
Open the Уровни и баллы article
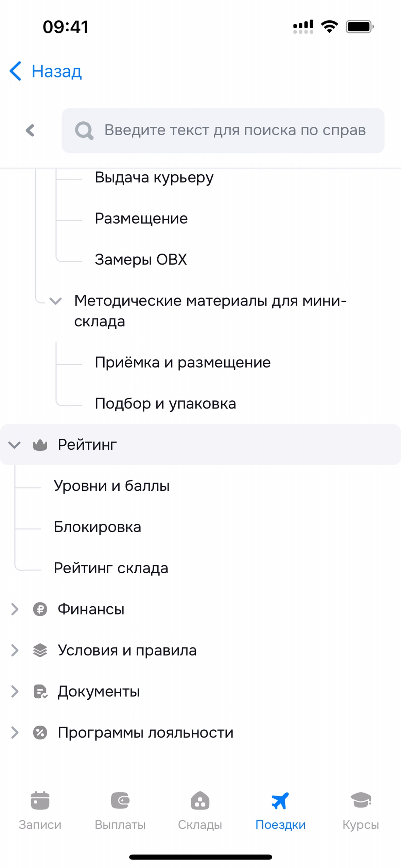point(111,486)
